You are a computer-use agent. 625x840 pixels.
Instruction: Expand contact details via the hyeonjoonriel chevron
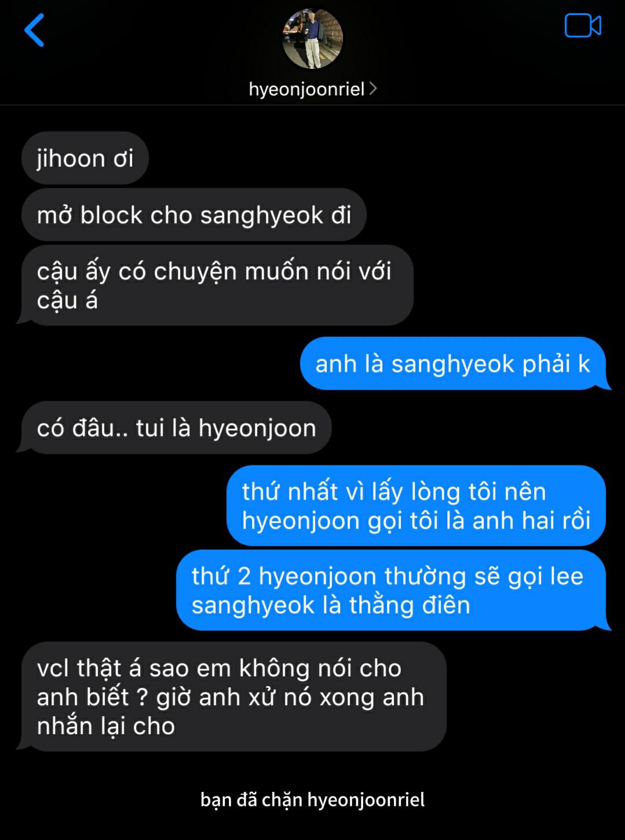373,89
